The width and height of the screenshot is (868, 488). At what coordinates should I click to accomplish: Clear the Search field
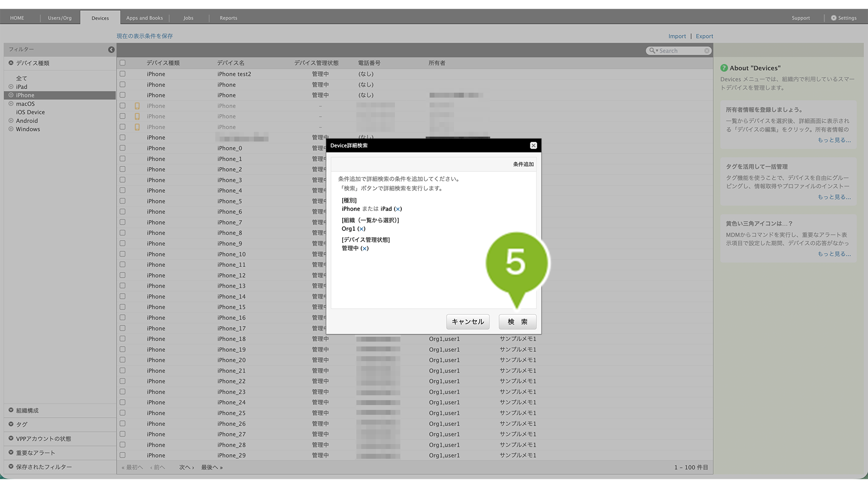[x=706, y=51]
